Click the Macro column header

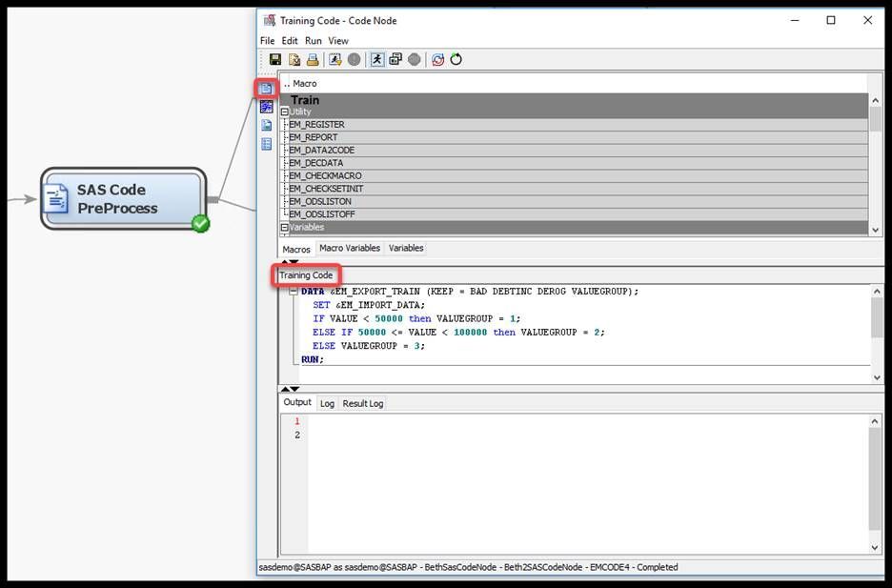tap(305, 84)
